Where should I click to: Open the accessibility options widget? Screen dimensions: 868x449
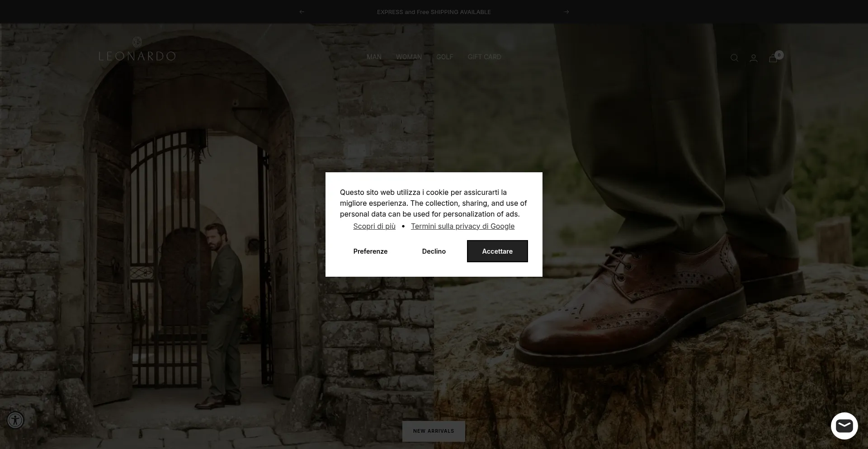point(15,420)
